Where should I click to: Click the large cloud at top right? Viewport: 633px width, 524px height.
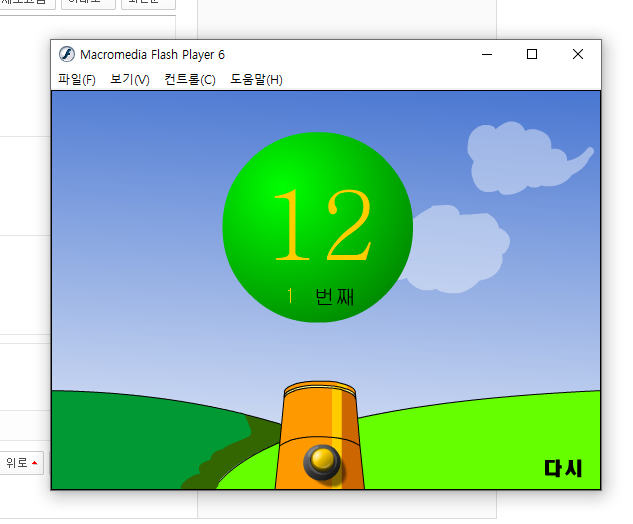point(520,157)
